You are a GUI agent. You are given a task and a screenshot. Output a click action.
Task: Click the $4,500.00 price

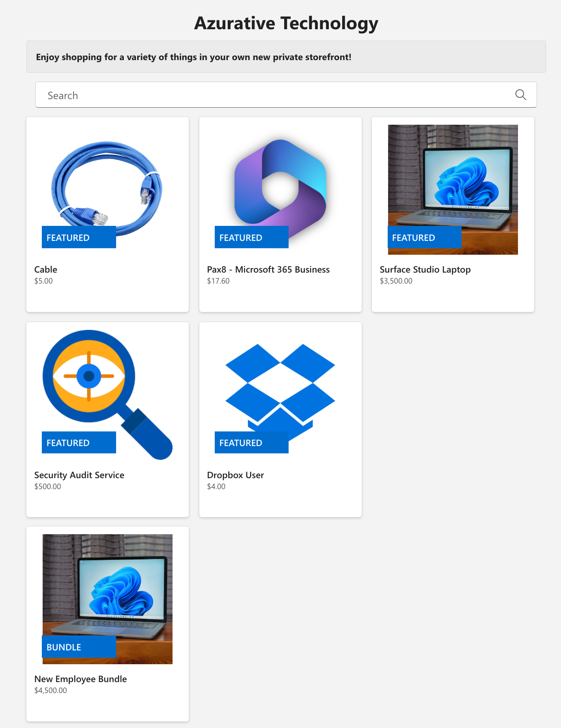pyautogui.click(x=51, y=690)
